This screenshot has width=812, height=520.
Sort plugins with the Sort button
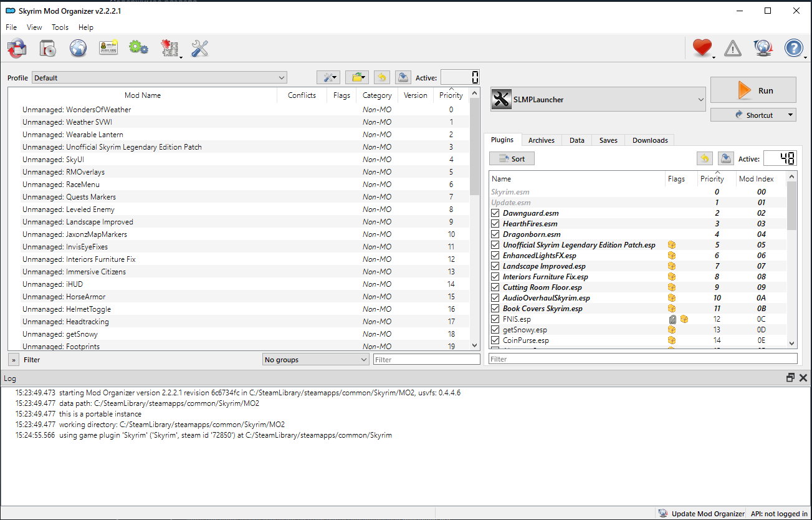point(512,158)
